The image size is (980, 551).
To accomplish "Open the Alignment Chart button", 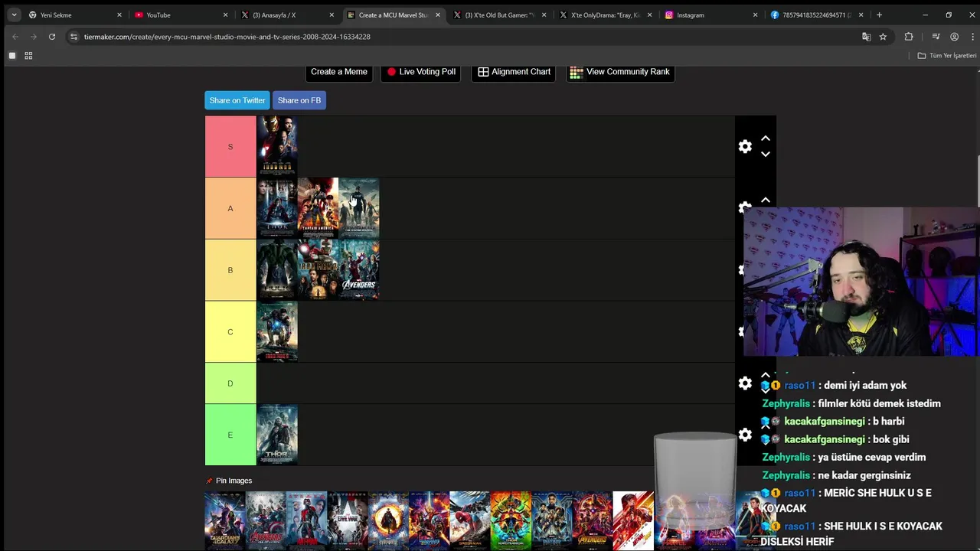I will 514,72.
